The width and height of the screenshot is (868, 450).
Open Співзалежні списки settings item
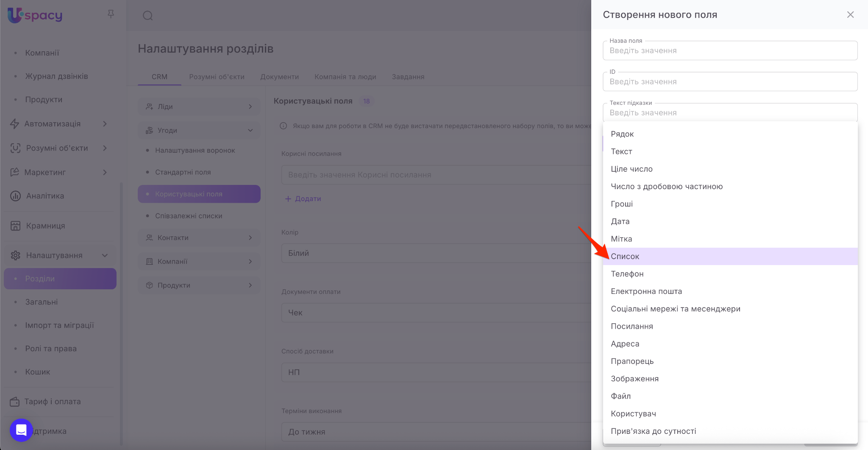(x=189, y=216)
